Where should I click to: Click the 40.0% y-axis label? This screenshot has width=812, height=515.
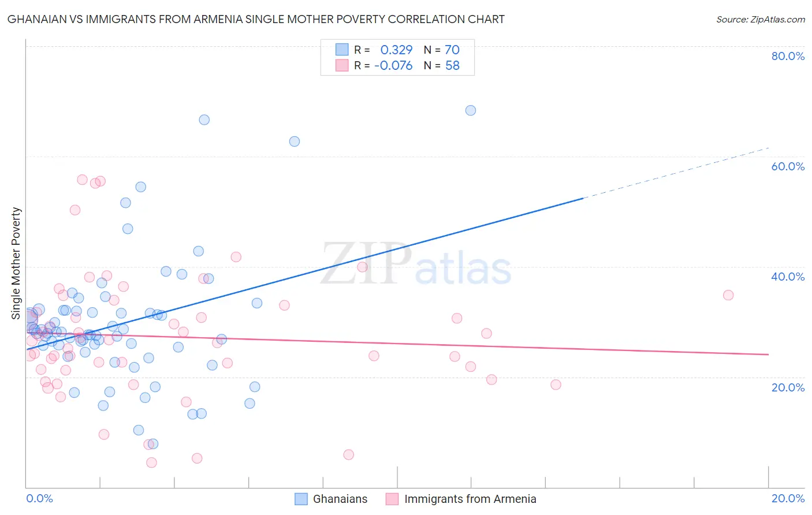[x=788, y=277]
